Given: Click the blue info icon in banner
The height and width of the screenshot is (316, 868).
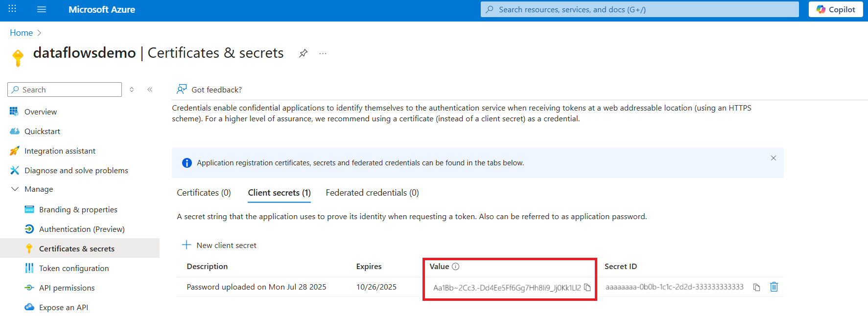Looking at the screenshot, I should [187, 163].
